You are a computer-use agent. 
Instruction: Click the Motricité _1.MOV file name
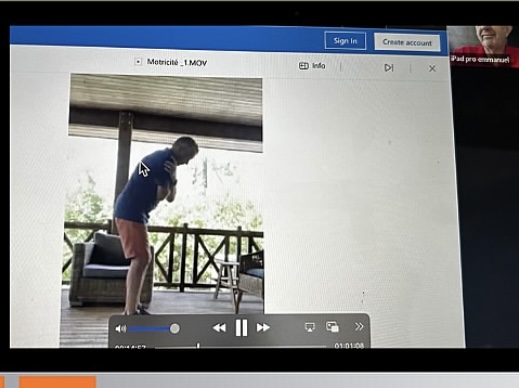coord(177,62)
